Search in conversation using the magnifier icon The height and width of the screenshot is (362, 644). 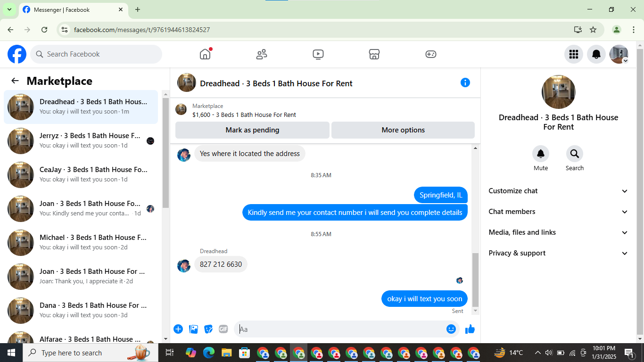pos(575,154)
